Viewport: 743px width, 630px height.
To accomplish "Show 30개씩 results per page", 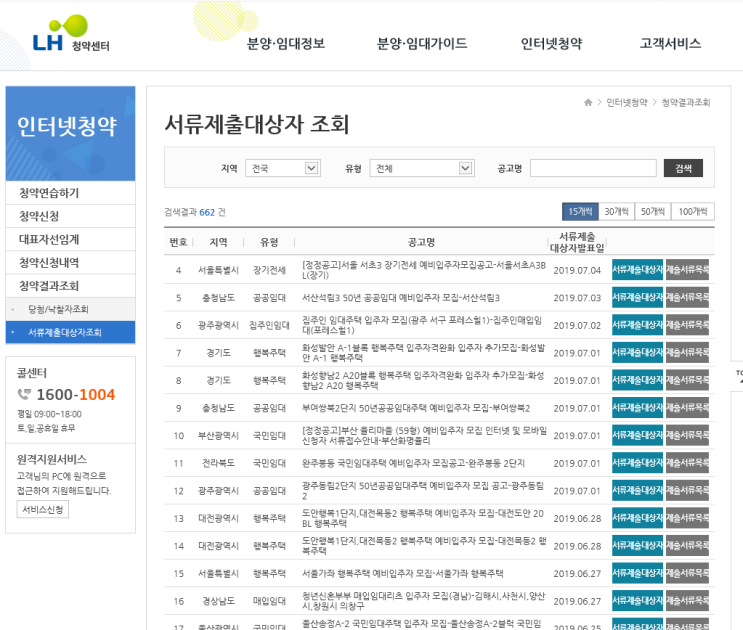I will 616,212.
